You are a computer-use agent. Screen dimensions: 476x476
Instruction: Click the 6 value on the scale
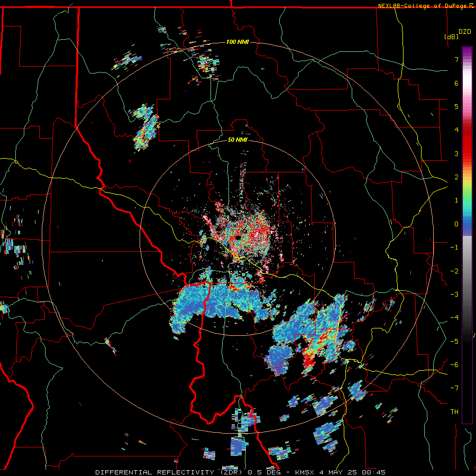click(456, 83)
